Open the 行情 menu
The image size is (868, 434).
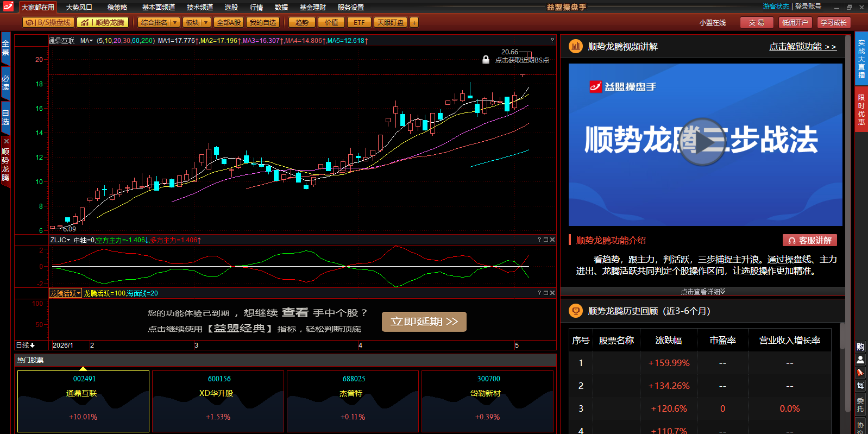[256, 7]
